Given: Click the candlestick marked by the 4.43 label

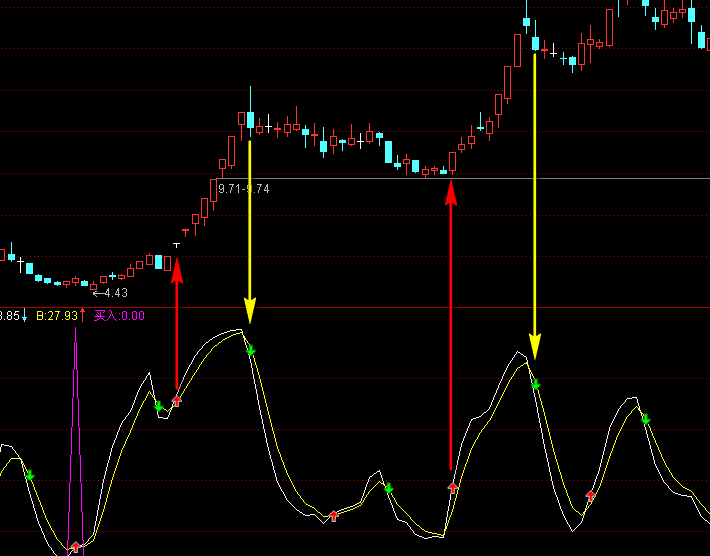Looking at the screenshot, I should (x=94, y=286).
